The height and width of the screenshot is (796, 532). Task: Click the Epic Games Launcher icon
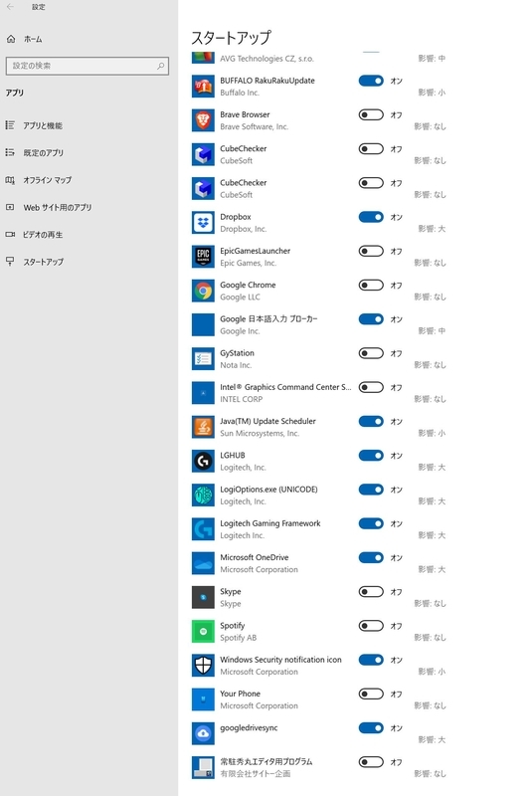(x=203, y=257)
